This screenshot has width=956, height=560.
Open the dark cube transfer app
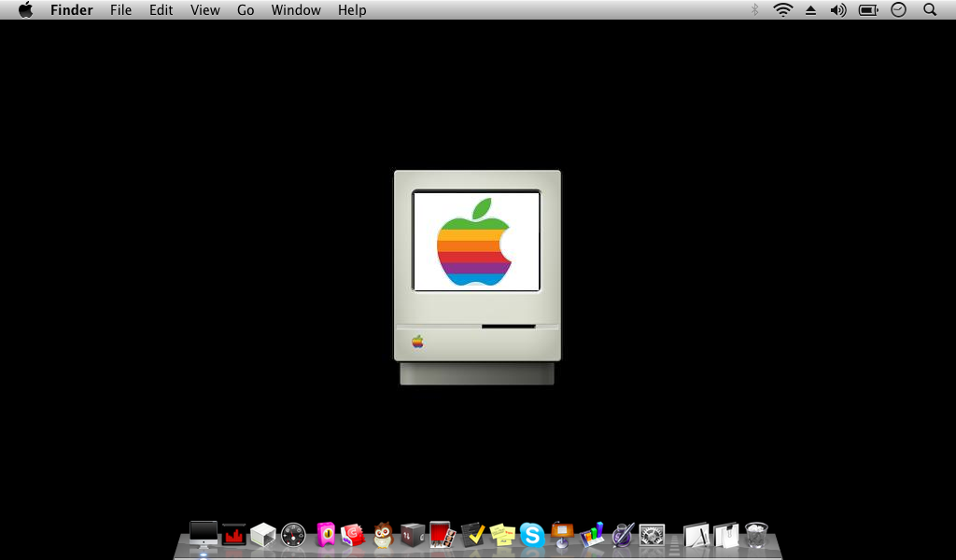pyautogui.click(x=412, y=535)
